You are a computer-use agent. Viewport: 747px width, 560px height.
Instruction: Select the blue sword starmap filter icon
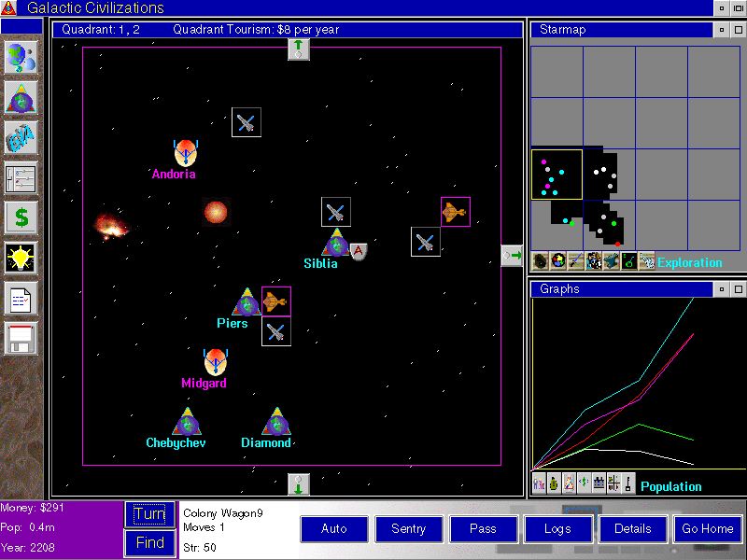pyautogui.click(x=576, y=261)
